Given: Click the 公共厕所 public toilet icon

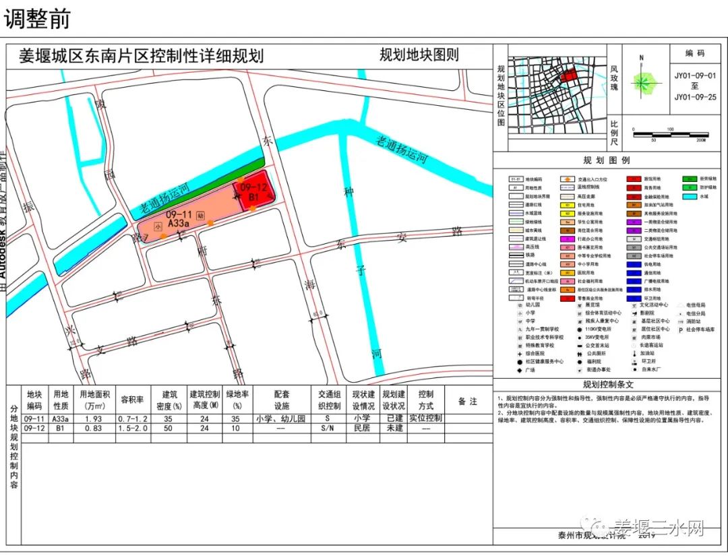Looking at the screenshot, I should click(x=579, y=354).
